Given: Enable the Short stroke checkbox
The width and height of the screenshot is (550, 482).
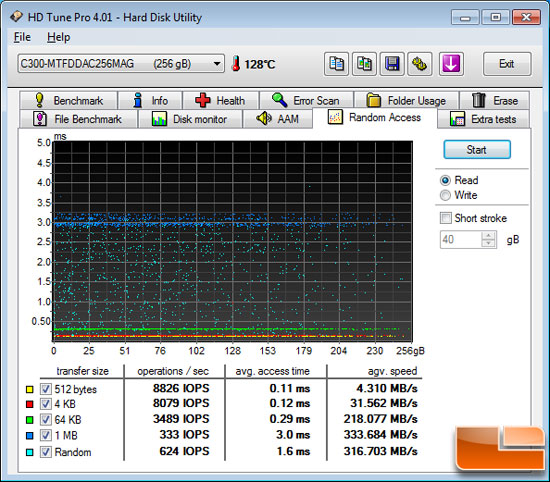Looking at the screenshot, I should click(x=445, y=218).
